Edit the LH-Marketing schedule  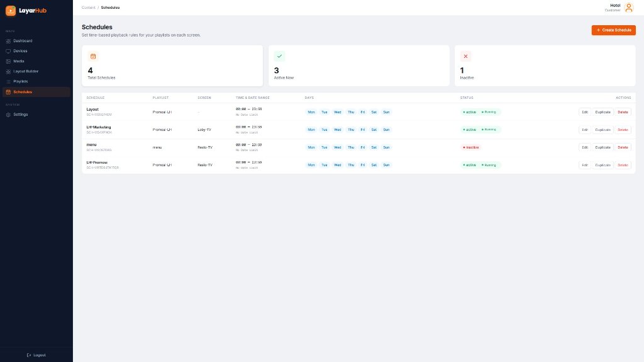[585, 130]
